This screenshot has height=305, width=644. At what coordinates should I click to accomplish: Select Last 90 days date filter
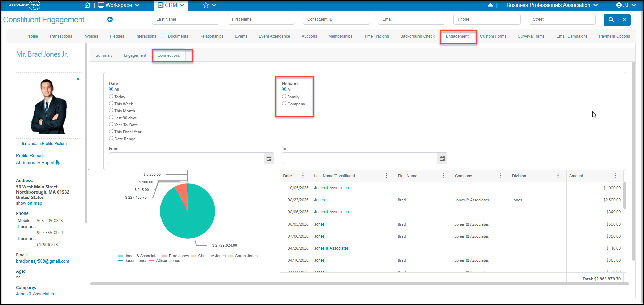pos(111,117)
